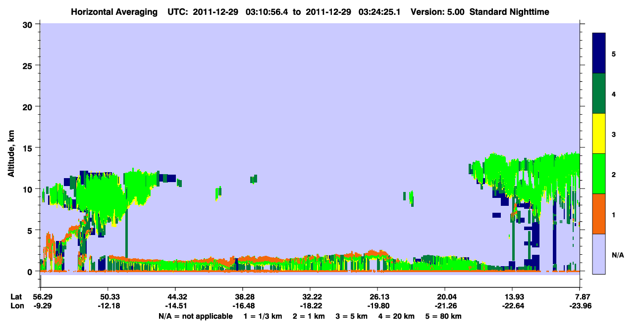Click the longitude value -12.18

point(108,306)
